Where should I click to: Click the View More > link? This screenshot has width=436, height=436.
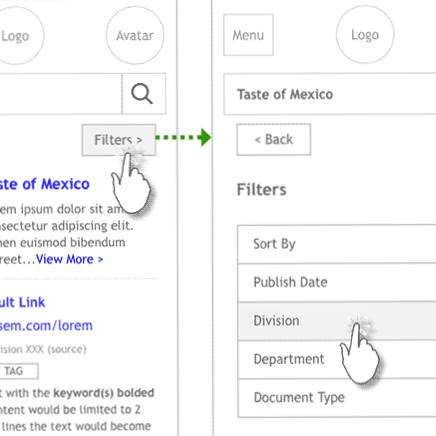(x=69, y=259)
